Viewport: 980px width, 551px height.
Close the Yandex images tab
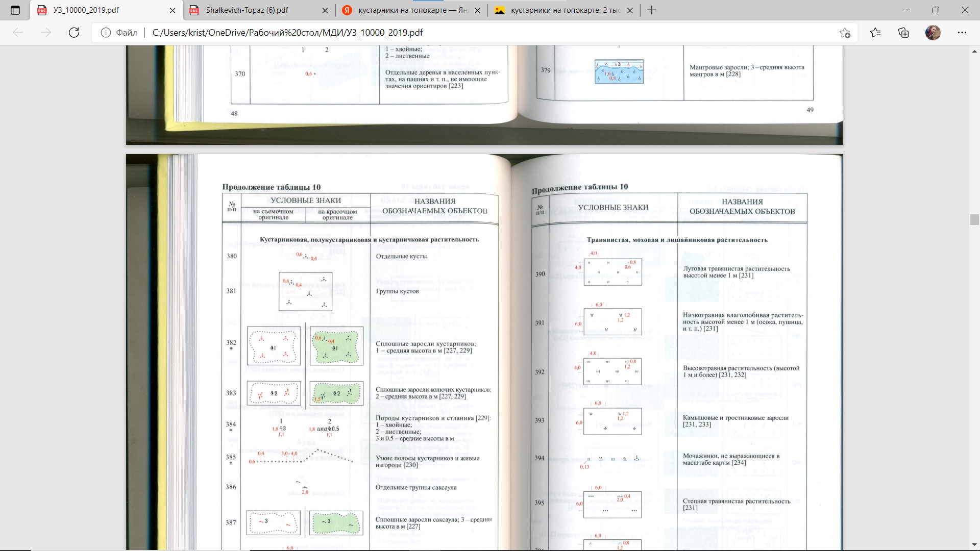(x=630, y=10)
